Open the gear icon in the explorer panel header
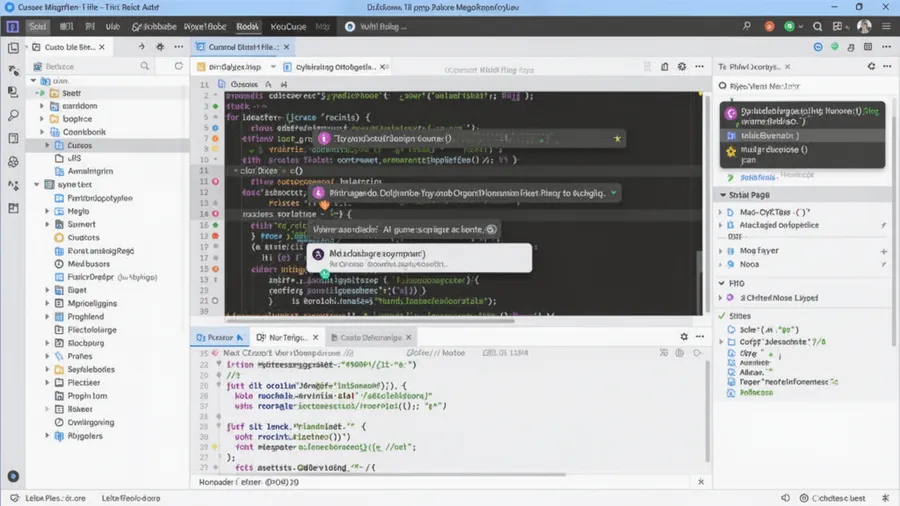 click(160, 47)
